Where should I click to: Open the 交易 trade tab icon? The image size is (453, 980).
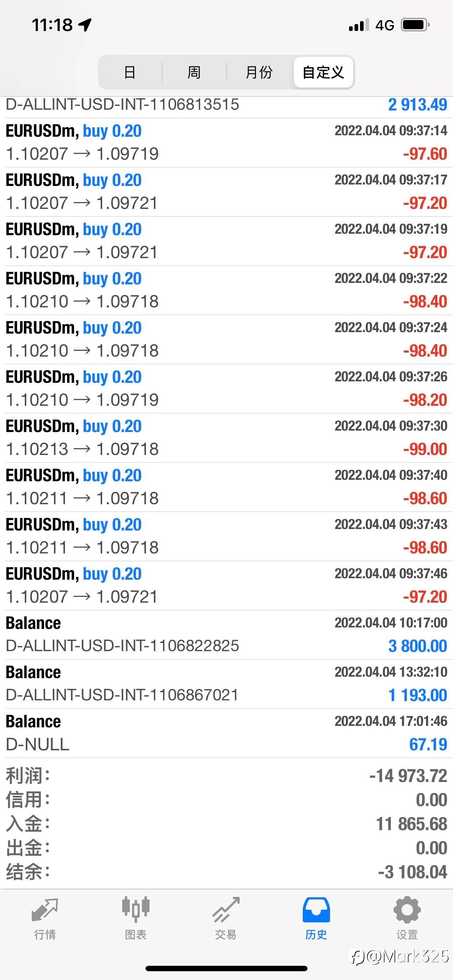click(x=226, y=910)
